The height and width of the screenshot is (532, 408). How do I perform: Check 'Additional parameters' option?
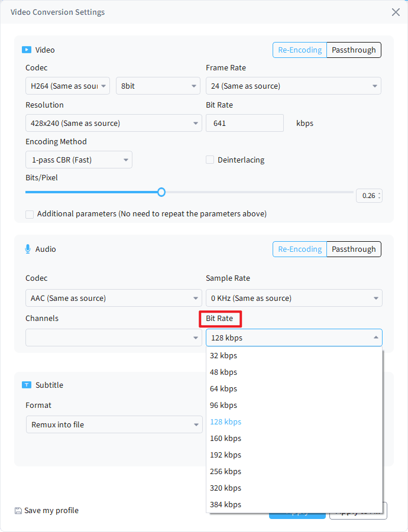[x=30, y=214]
